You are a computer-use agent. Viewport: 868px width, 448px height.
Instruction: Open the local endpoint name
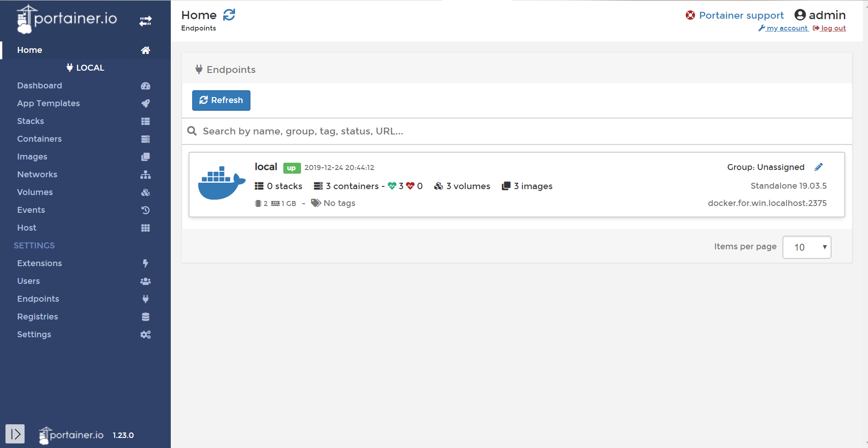pos(266,167)
